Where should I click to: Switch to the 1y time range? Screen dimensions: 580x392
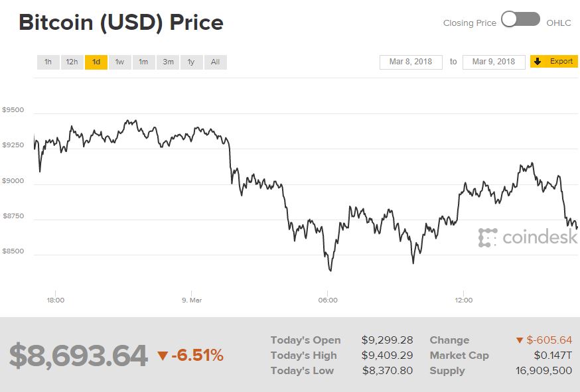coord(191,62)
